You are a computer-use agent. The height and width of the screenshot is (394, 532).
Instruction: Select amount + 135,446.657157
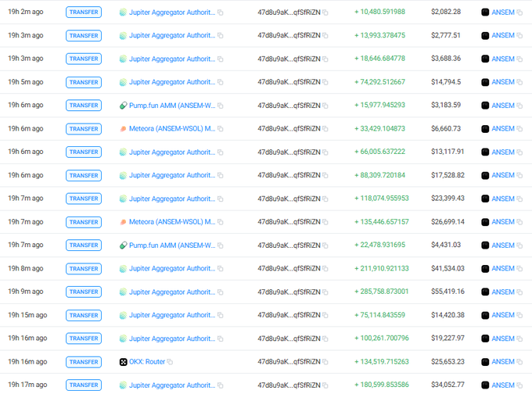tap(381, 222)
